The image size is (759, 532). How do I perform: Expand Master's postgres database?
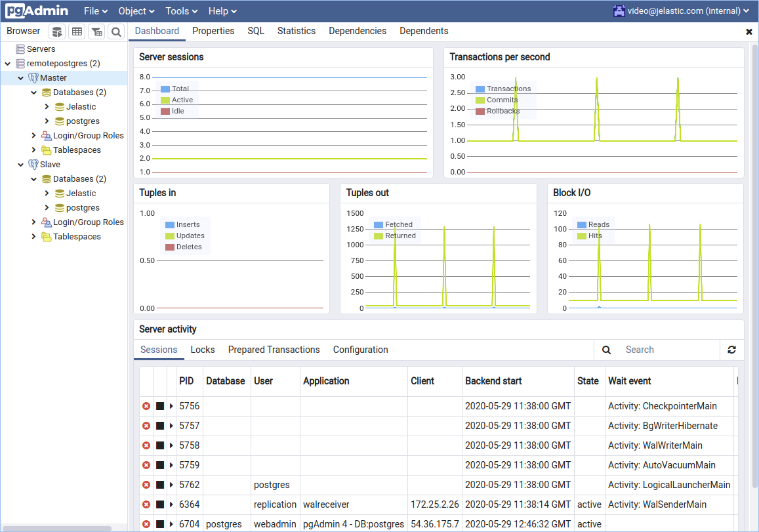point(47,121)
